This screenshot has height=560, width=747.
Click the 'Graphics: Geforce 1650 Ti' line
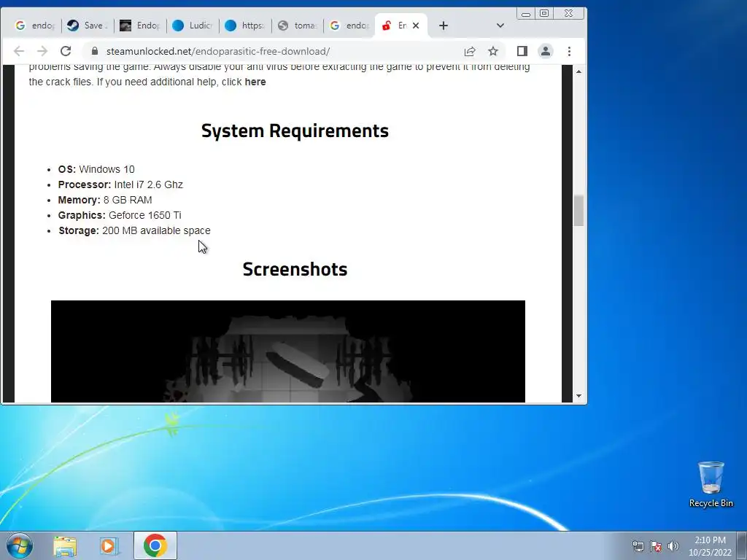coord(120,215)
